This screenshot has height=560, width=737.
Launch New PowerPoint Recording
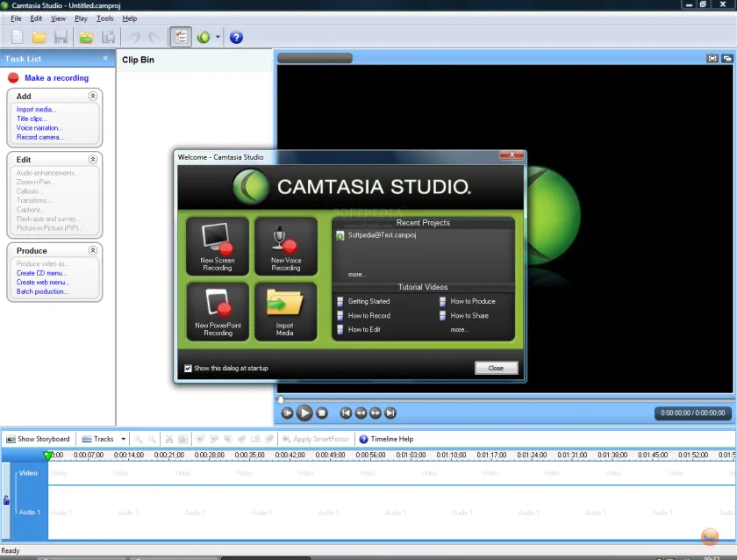pos(218,312)
